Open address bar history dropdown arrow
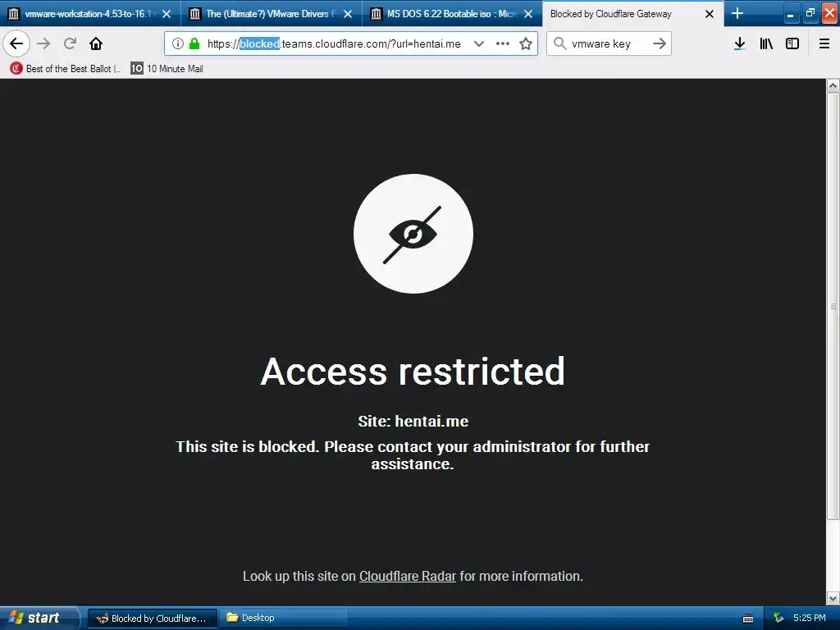 [x=479, y=43]
